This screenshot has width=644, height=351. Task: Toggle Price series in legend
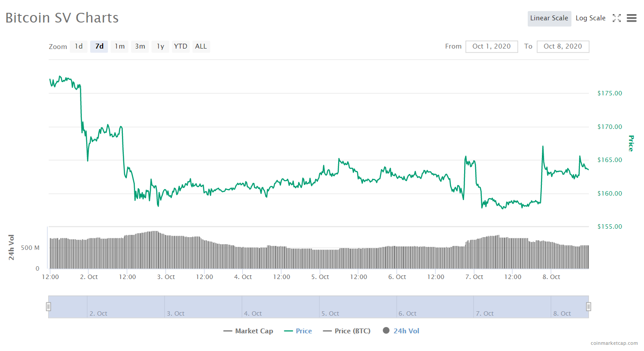[x=298, y=331]
